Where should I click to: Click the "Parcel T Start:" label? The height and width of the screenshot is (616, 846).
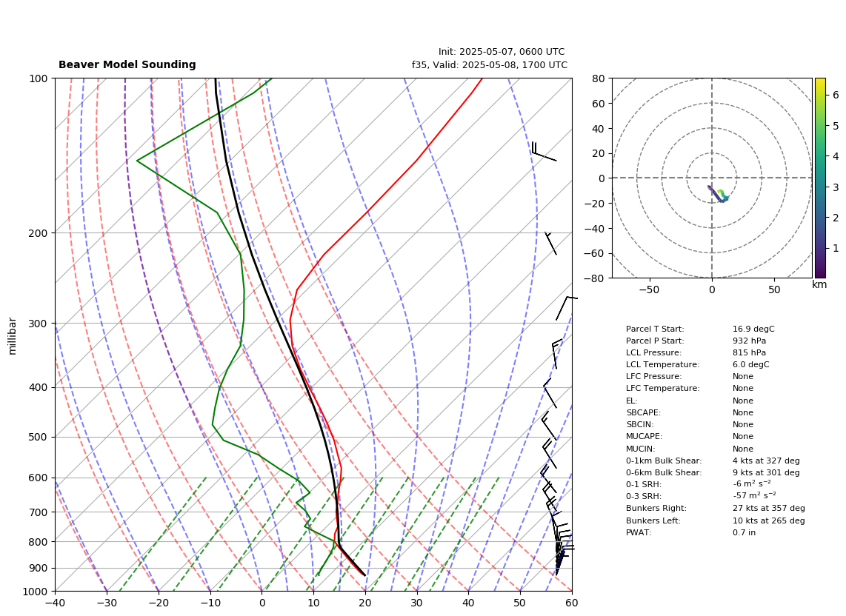[655, 329]
